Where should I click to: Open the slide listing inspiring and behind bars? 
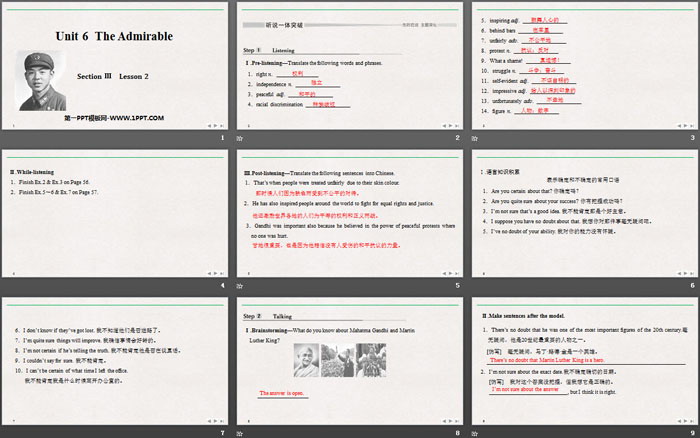(583, 70)
